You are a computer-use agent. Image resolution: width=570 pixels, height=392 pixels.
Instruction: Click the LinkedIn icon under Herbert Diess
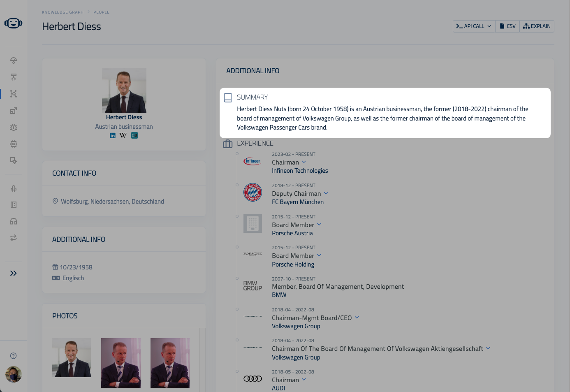click(x=113, y=135)
